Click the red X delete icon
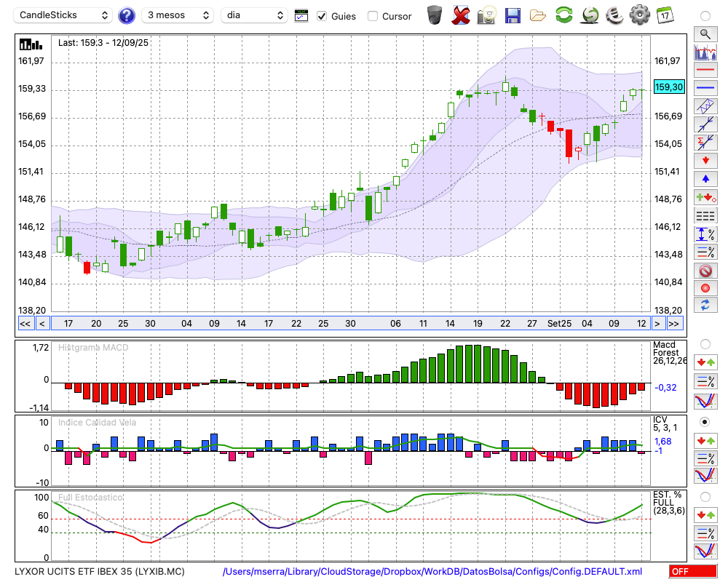Viewport: 728px width, 582px height. (461, 15)
